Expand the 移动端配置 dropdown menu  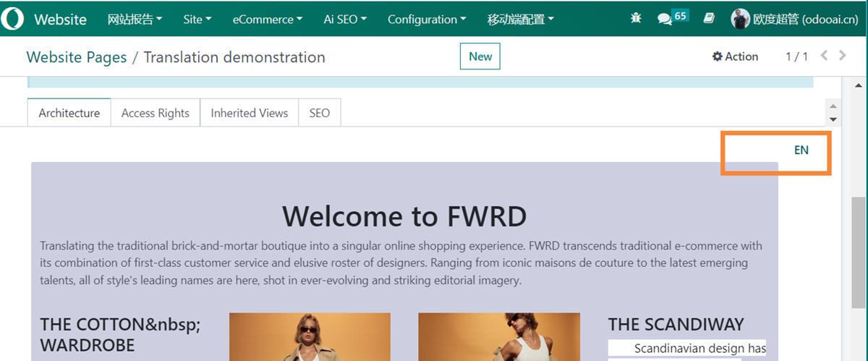521,20
